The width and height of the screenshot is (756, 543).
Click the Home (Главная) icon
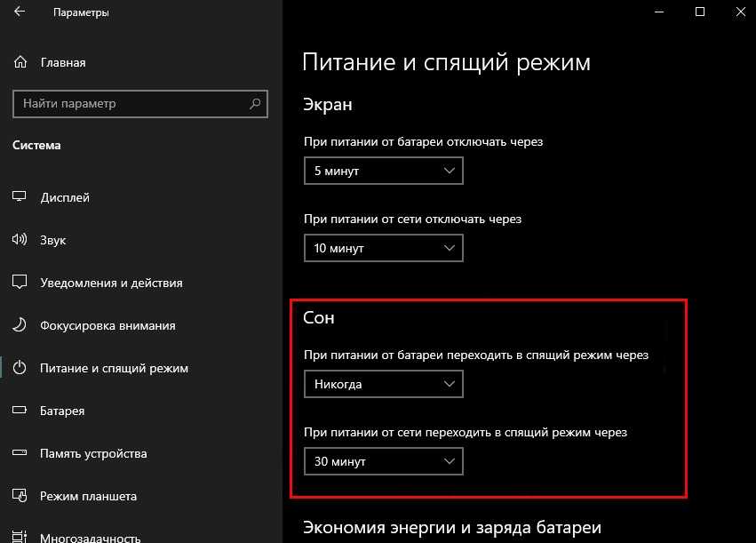(x=20, y=63)
